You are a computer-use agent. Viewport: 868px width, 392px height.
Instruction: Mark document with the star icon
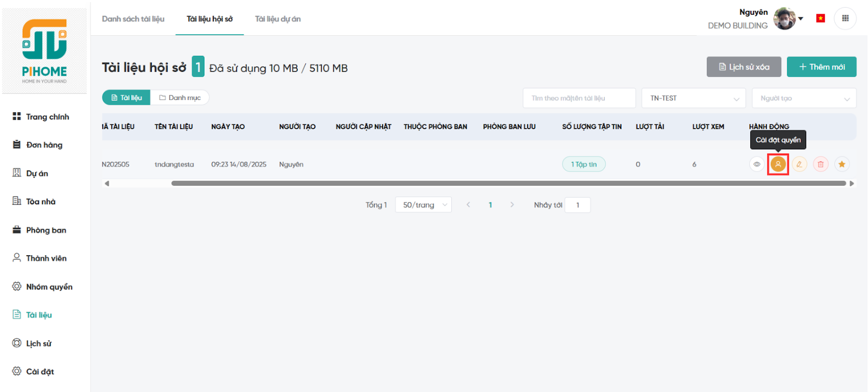(x=841, y=164)
